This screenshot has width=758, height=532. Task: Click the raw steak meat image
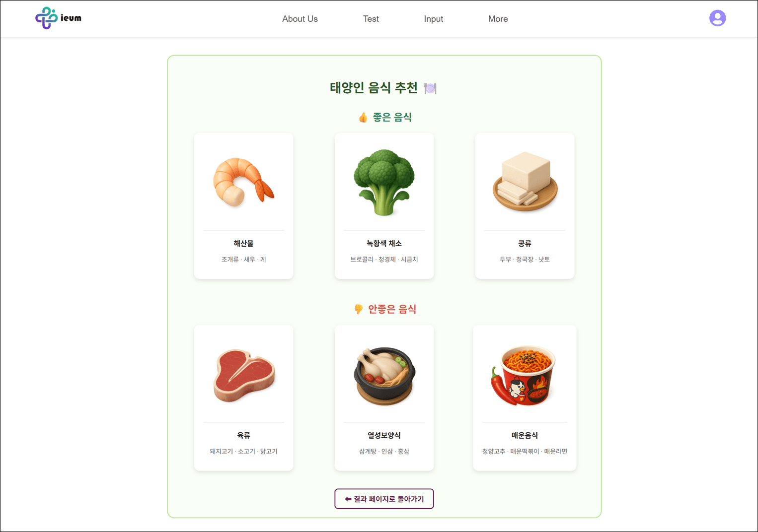pos(244,375)
